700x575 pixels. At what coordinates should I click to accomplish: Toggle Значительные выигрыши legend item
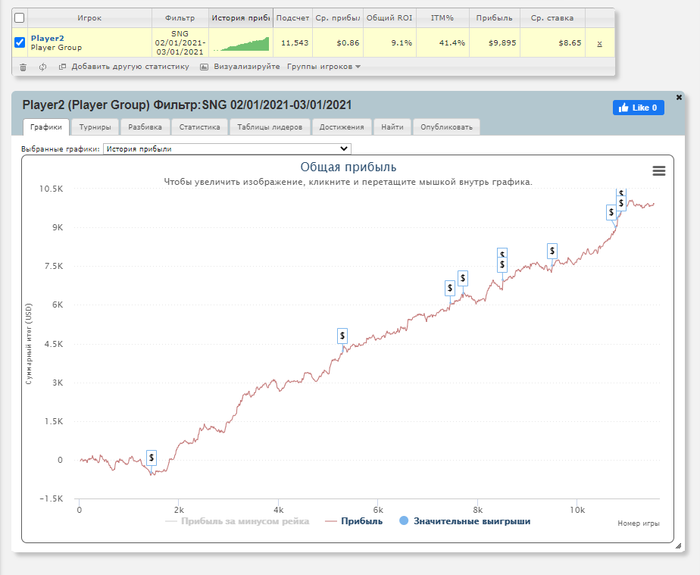pyautogui.click(x=465, y=521)
